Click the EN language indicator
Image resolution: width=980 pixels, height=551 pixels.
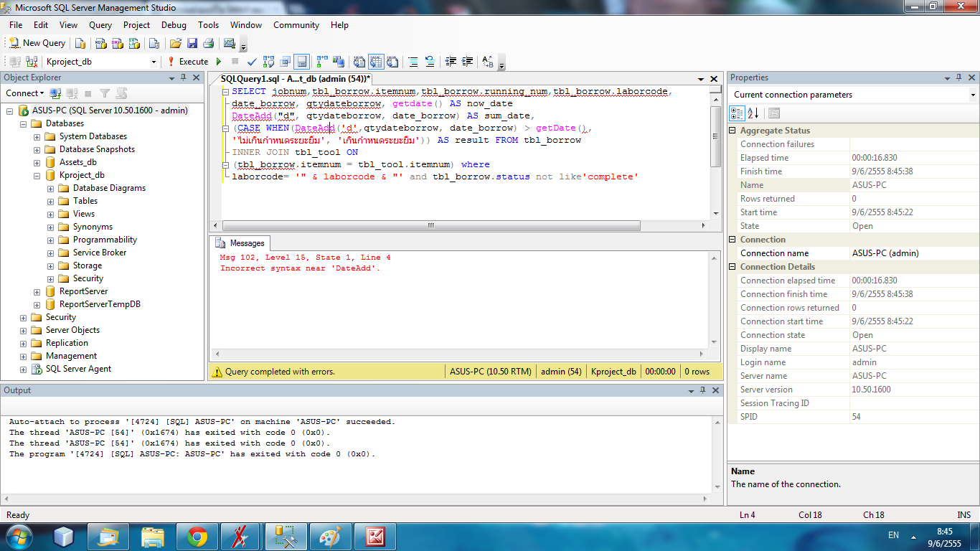coord(893,535)
